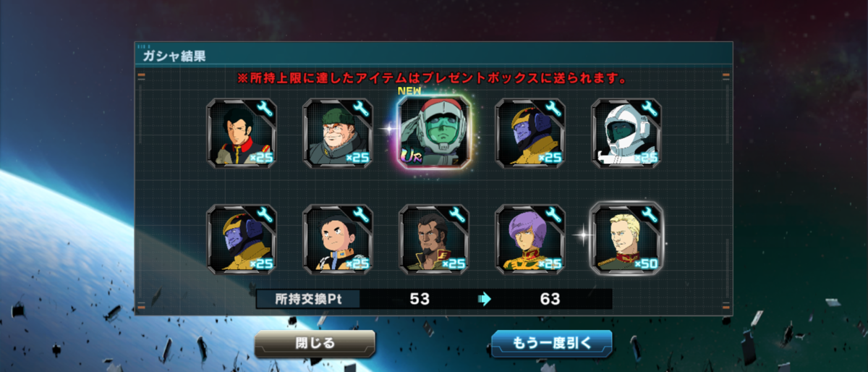This screenshot has height=372, width=868.
Task: Open the small boy pilot card
Action: pos(338,239)
